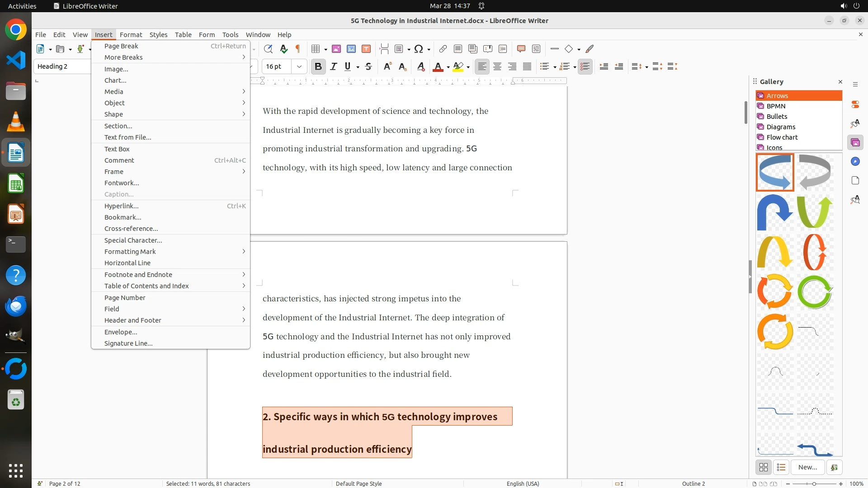Open the font color dropdown arrow

(448, 67)
